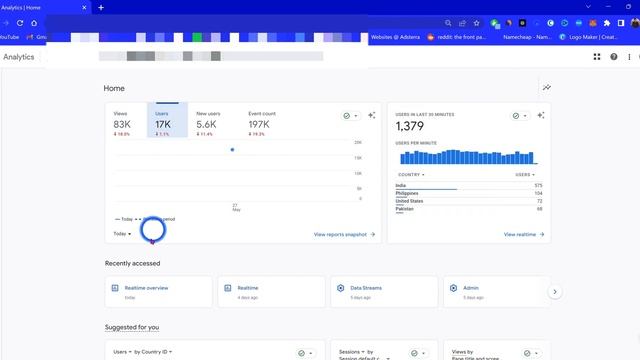Screen dimensions: 640x360
Task: Click the Analytics logo text
Action: pos(19,57)
